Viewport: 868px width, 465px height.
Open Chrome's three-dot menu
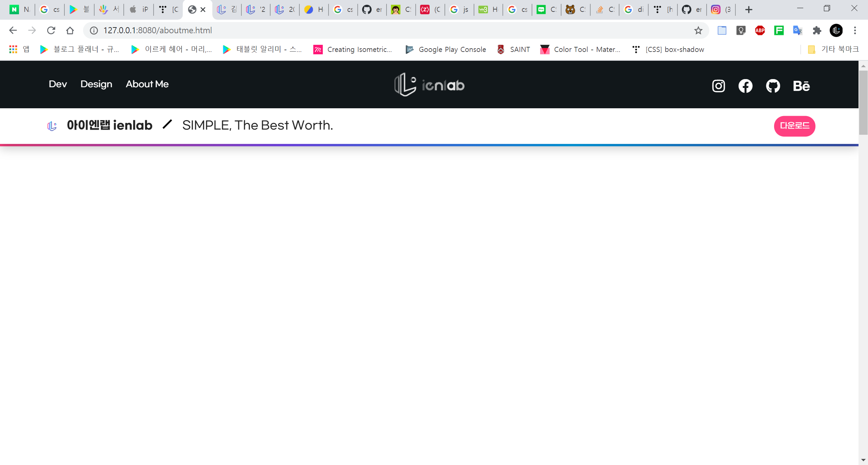tap(855, 31)
